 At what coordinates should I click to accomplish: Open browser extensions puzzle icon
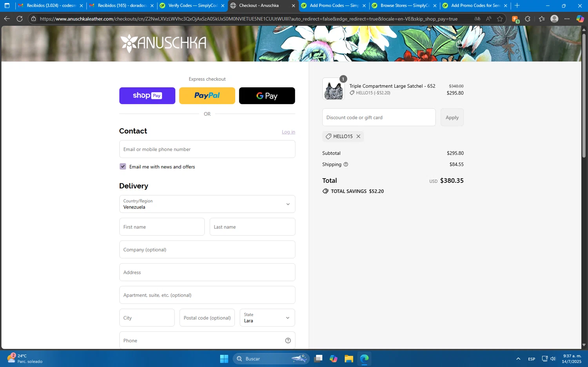click(x=528, y=19)
